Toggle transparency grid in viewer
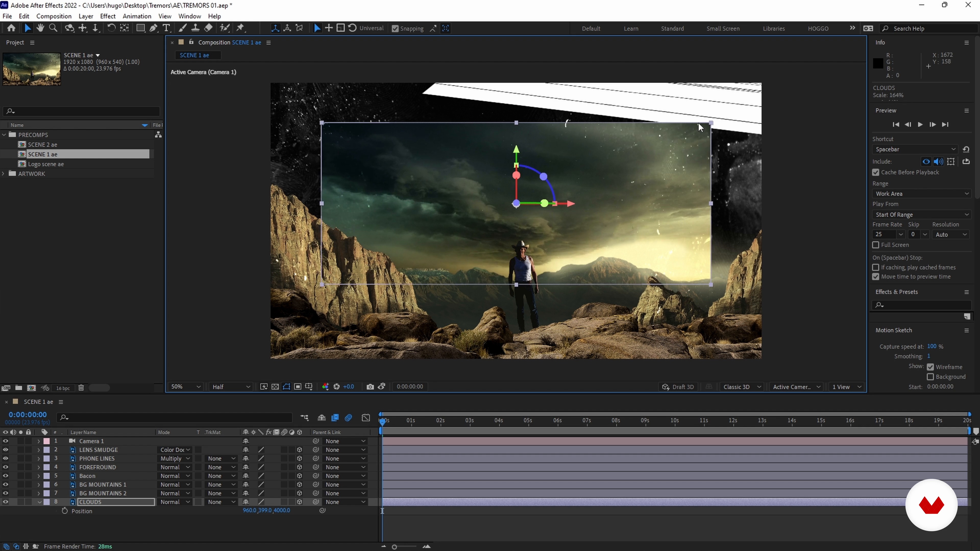The width and height of the screenshot is (980, 551). [x=275, y=387]
